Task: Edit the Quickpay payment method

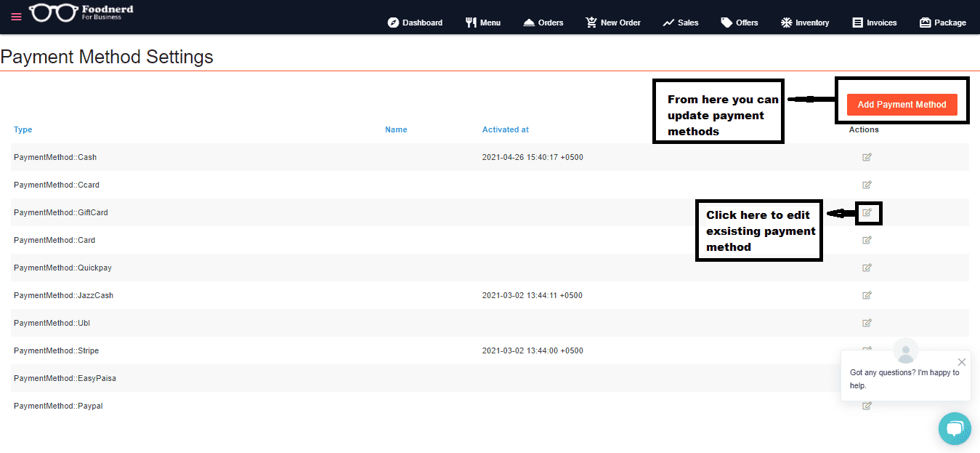Action: click(867, 268)
